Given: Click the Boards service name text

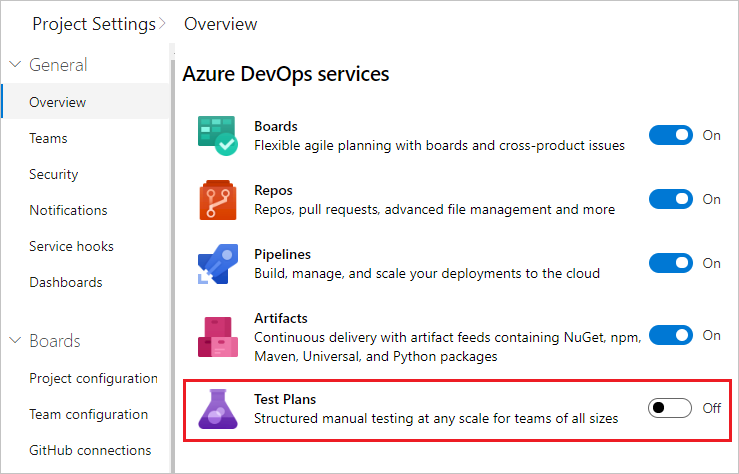Looking at the screenshot, I should click(x=276, y=126).
